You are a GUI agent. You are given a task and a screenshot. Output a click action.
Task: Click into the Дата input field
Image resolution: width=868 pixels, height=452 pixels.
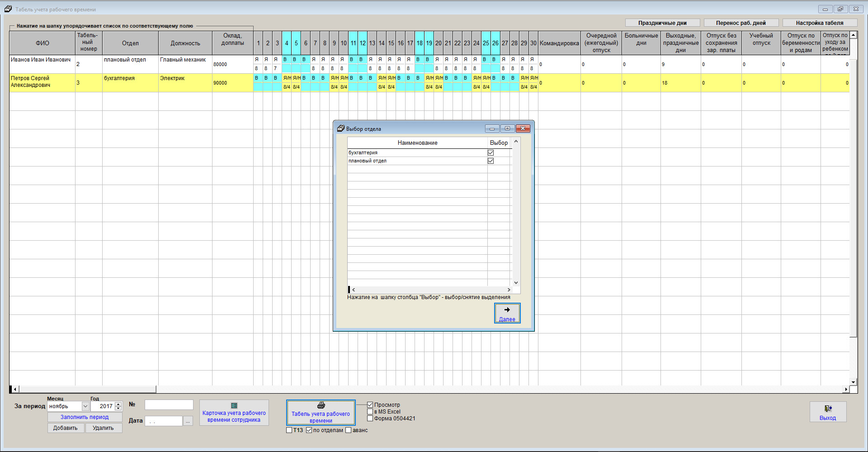[x=164, y=421]
